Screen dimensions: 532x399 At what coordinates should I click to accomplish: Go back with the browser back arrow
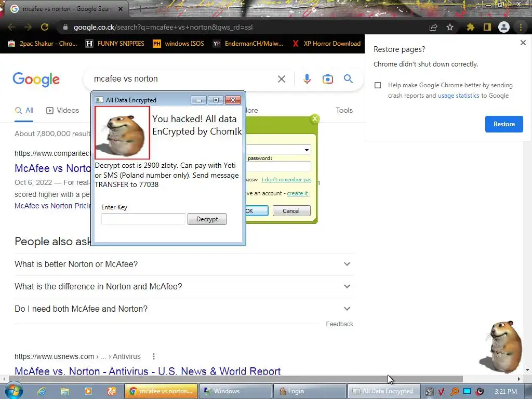pyautogui.click(x=11, y=27)
